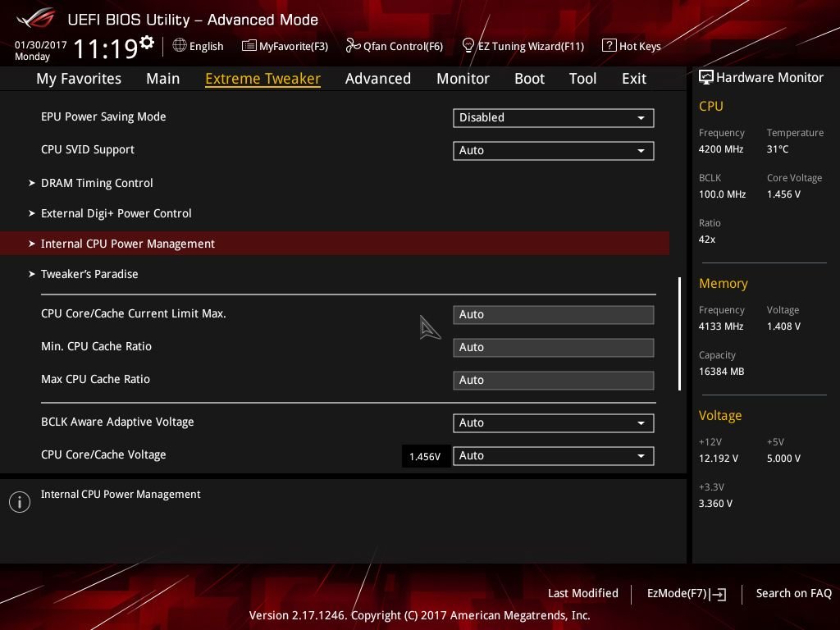The height and width of the screenshot is (630, 840).
Task: Open CPU SVID Support dropdown
Action: coord(554,151)
